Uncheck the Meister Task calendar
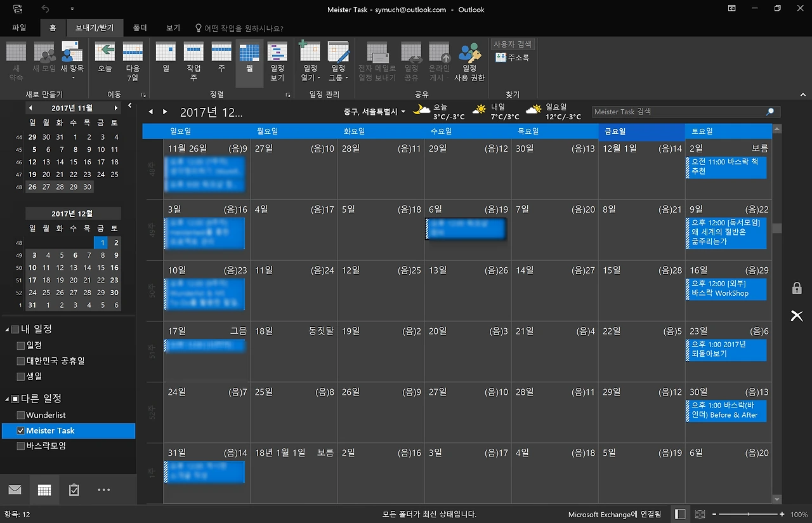812x523 pixels. coord(21,430)
